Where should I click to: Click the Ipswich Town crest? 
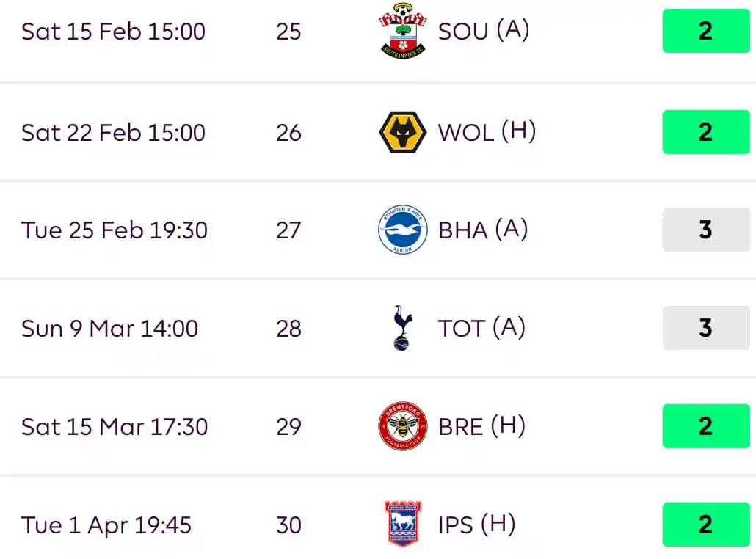click(x=403, y=524)
